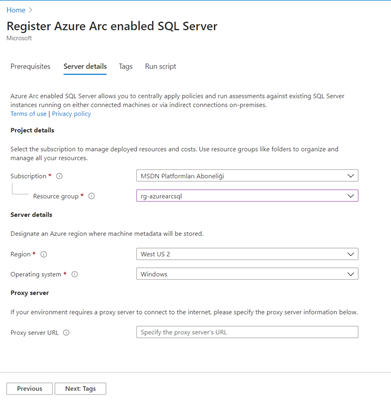391x402 pixels.
Task: Click the Region info icon
Action: [x=44, y=254]
